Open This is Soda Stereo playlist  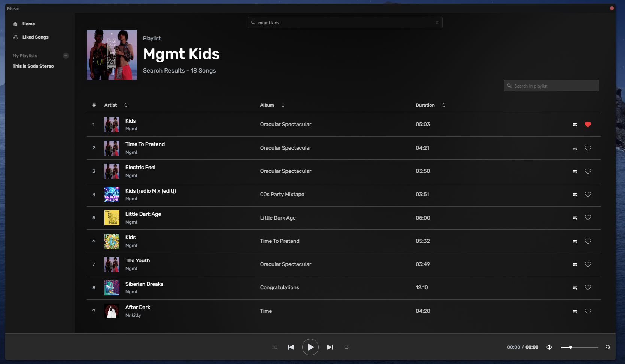33,66
